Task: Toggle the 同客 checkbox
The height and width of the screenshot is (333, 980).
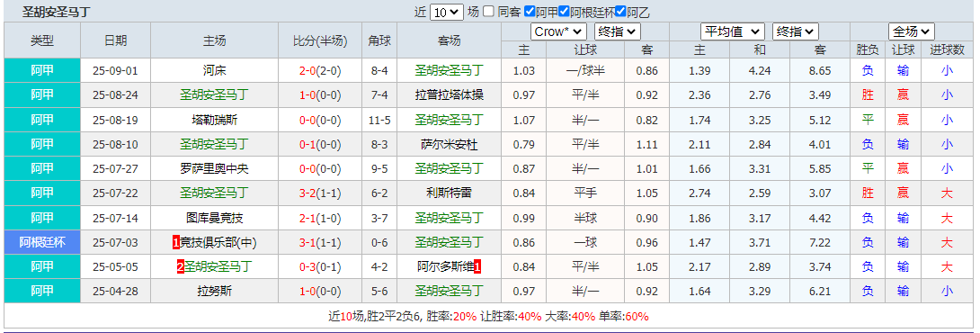Action: coord(489,12)
